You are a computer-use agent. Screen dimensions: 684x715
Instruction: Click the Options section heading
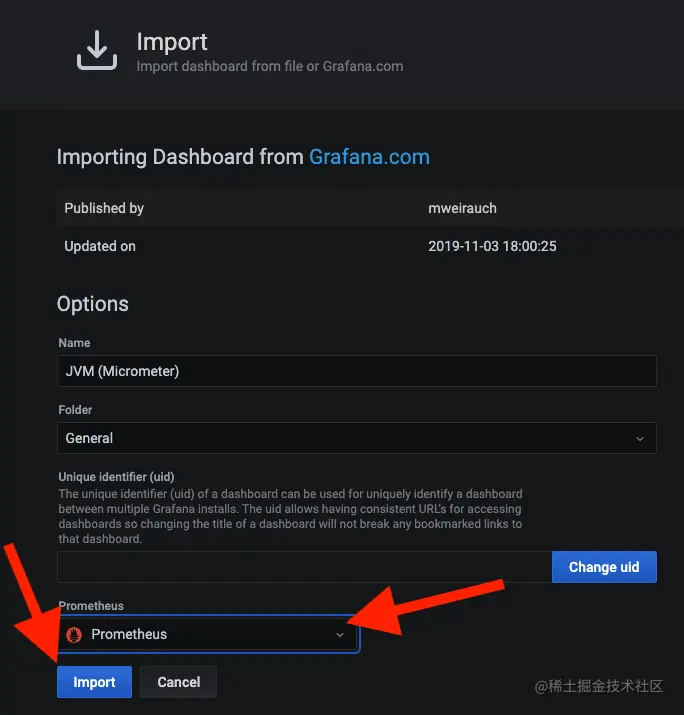point(93,304)
